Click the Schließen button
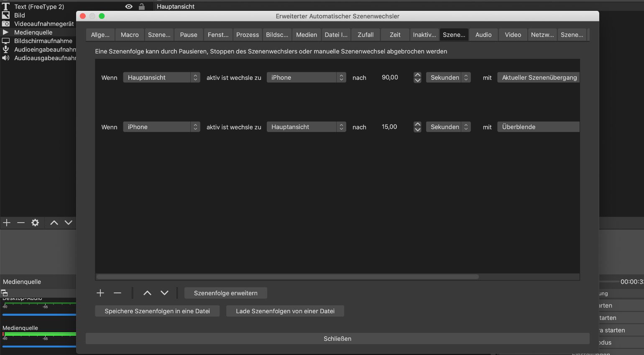This screenshot has width=644, height=355. point(337,339)
